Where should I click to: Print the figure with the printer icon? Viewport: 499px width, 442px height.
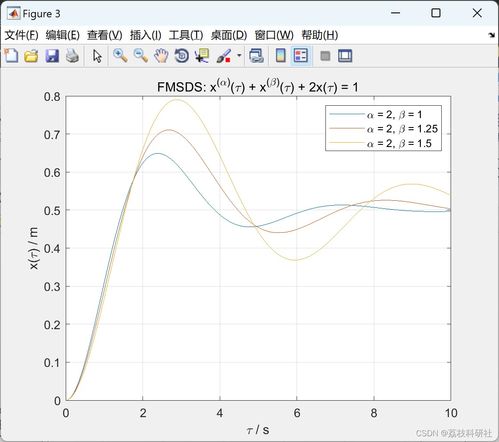pos(72,56)
